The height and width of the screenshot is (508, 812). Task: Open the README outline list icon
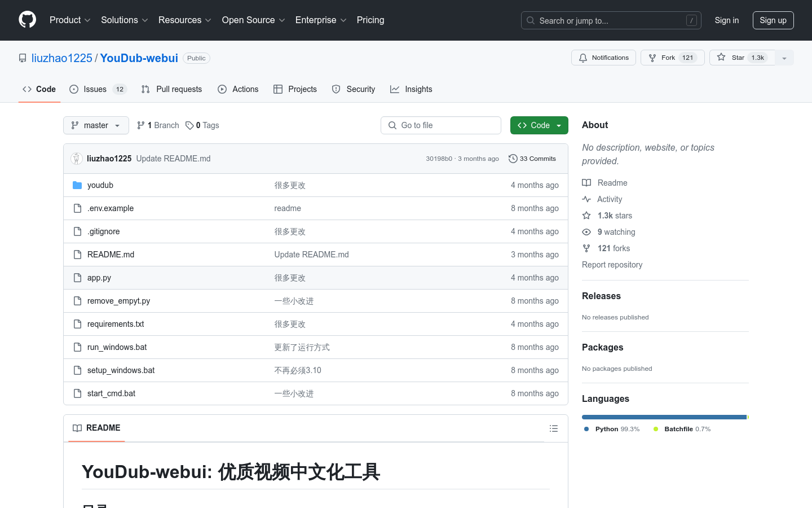(x=554, y=428)
